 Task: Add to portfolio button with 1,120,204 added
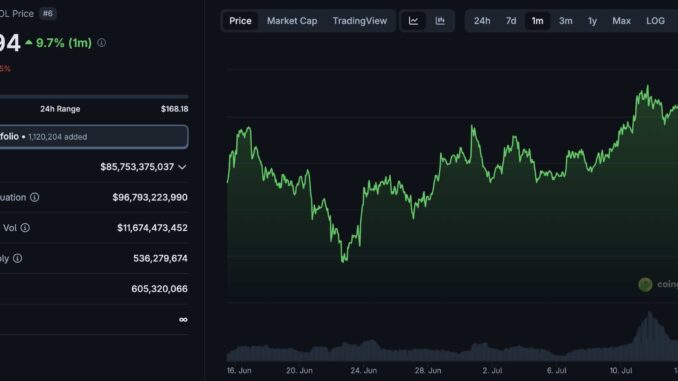tap(94, 137)
